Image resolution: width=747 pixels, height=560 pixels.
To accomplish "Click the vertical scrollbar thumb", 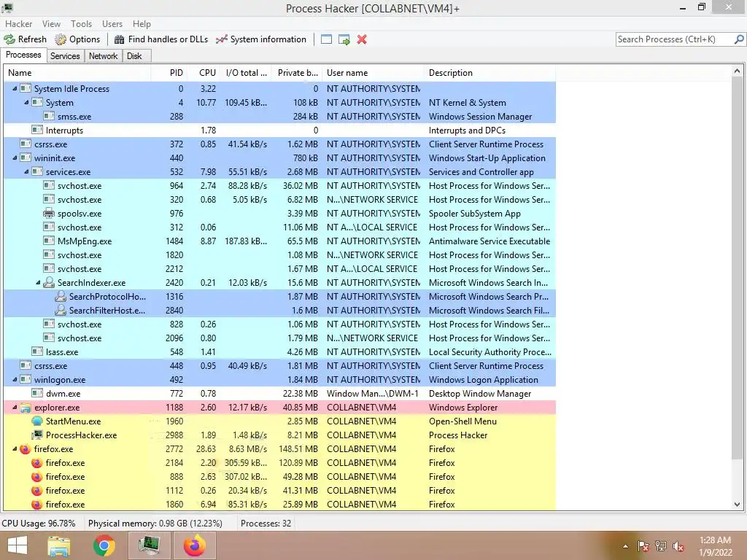I will pyautogui.click(x=737, y=270).
